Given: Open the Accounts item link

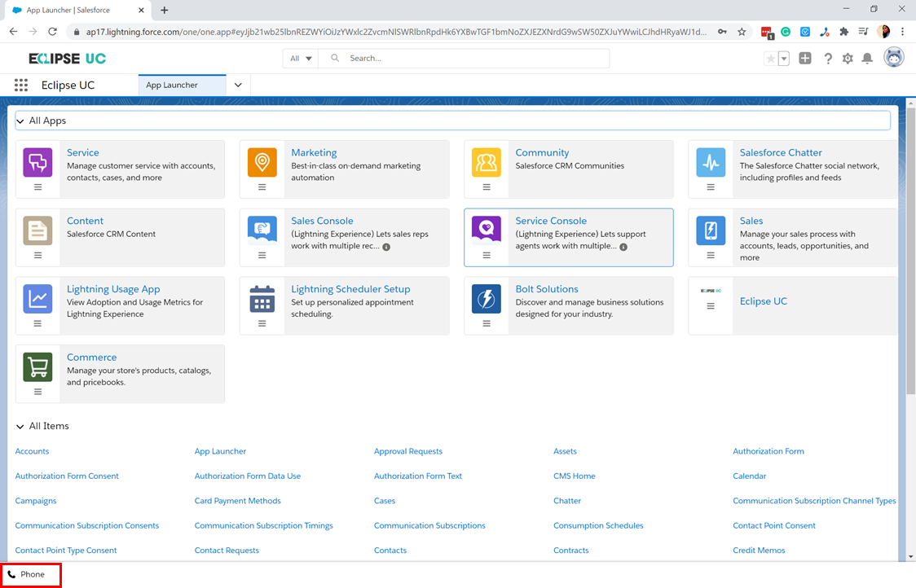Looking at the screenshot, I should pyautogui.click(x=32, y=451).
